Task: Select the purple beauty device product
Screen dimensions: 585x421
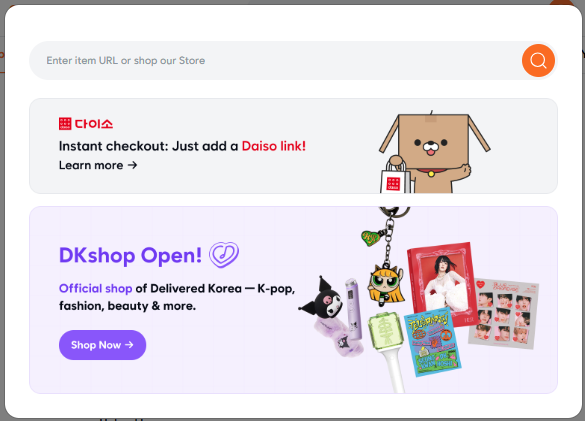Action: (x=353, y=308)
